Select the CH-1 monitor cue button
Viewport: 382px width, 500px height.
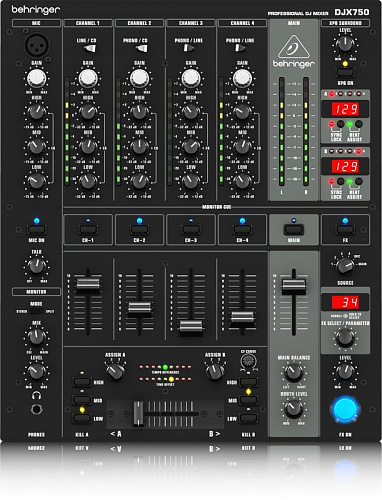(88, 230)
